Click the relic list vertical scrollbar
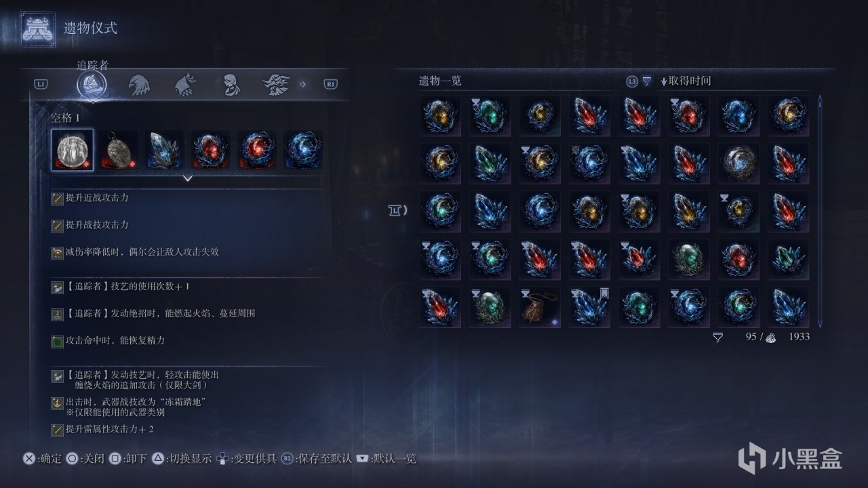The width and height of the screenshot is (868, 488). pos(820,211)
